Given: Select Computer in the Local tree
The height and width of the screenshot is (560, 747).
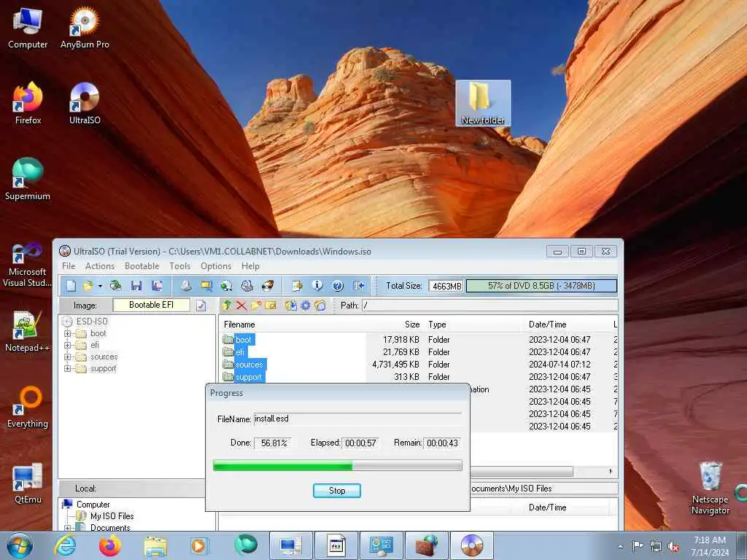Looking at the screenshot, I should pos(93,505).
